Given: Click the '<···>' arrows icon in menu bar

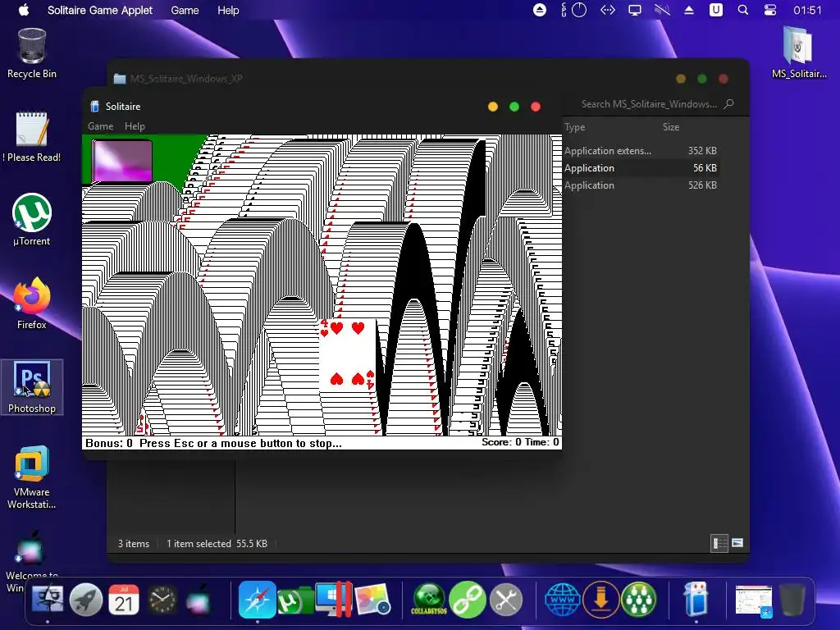Looking at the screenshot, I should [x=608, y=10].
